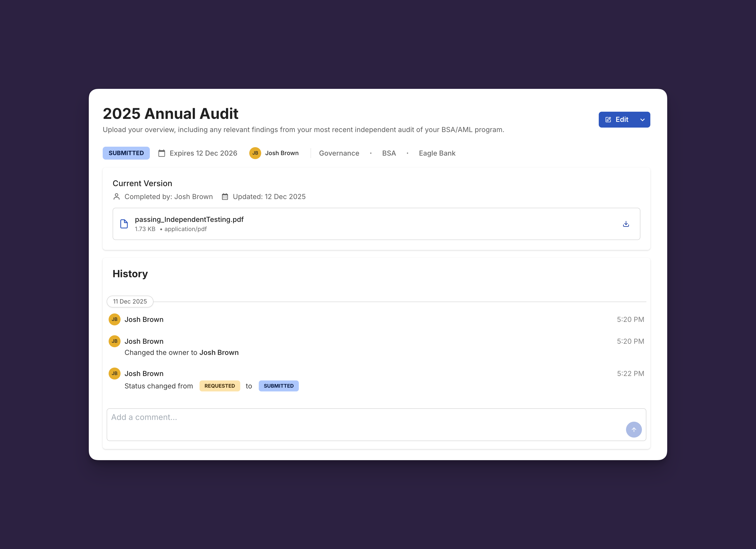Click the BSA category label

tap(389, 153)
